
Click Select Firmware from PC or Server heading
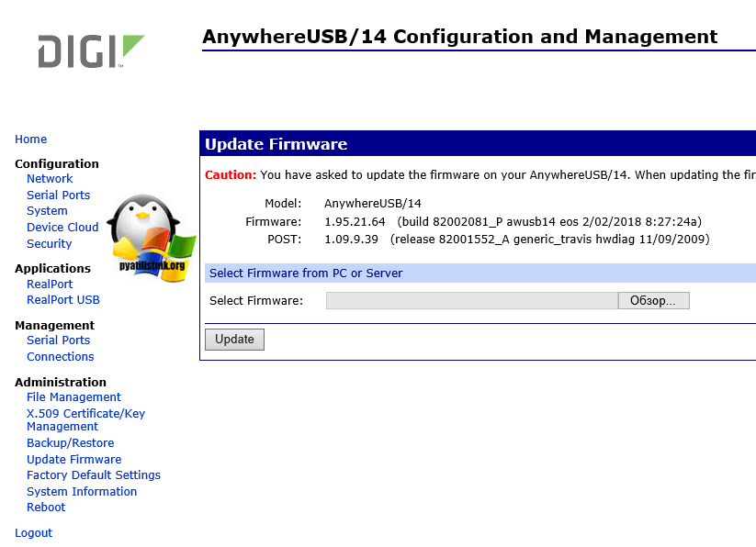pyautogui.click(x=306, y=273)
